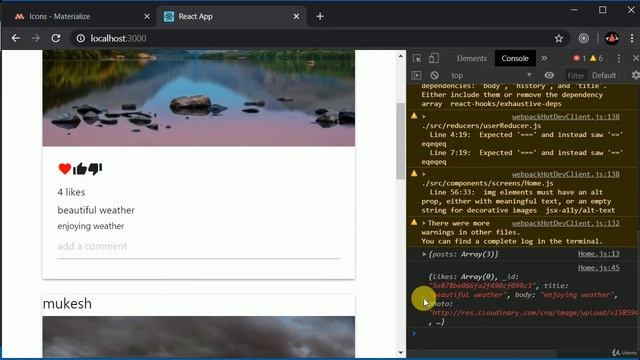Open the Default log levels dropdown
Screen dimensions: 640x360
click(604, 76)
